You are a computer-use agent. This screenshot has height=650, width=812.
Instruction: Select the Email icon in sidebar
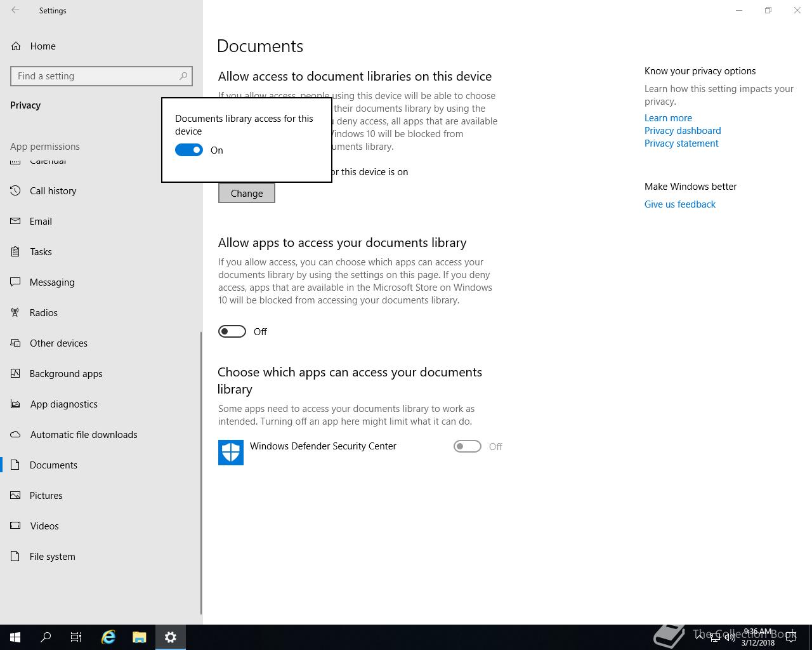click(16, 222)
